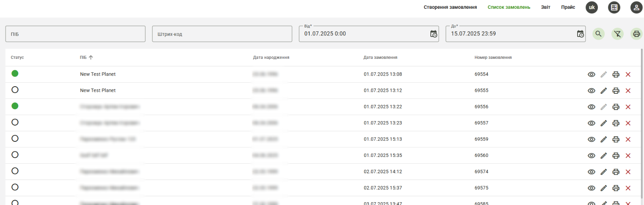Print order 69575
The image size is (644, 205).
pos(616,188)
